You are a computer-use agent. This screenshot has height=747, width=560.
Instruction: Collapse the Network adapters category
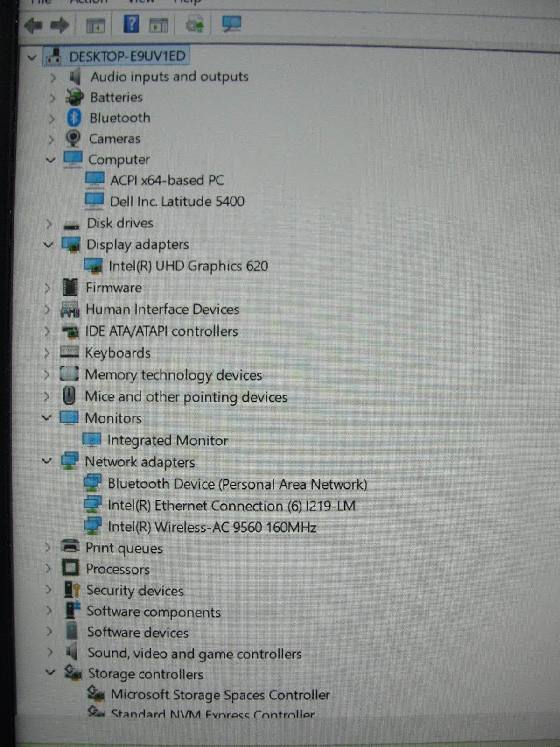coord(47,461)
